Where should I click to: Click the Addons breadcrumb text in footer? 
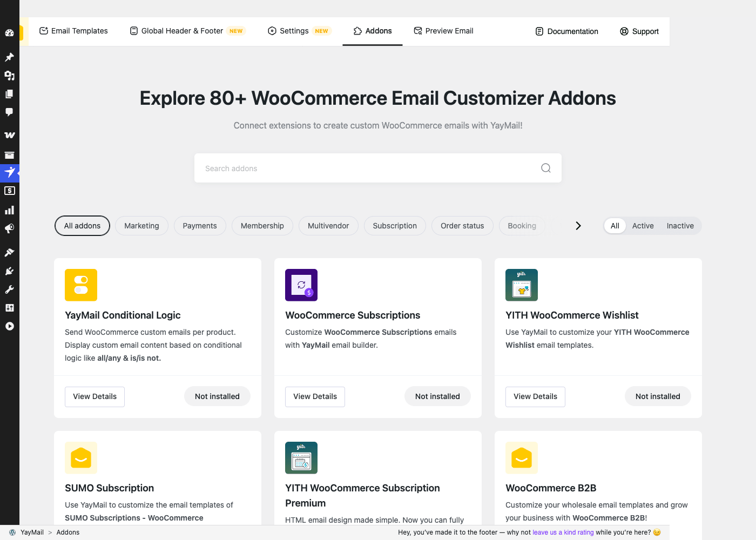[x=68, y=532]
